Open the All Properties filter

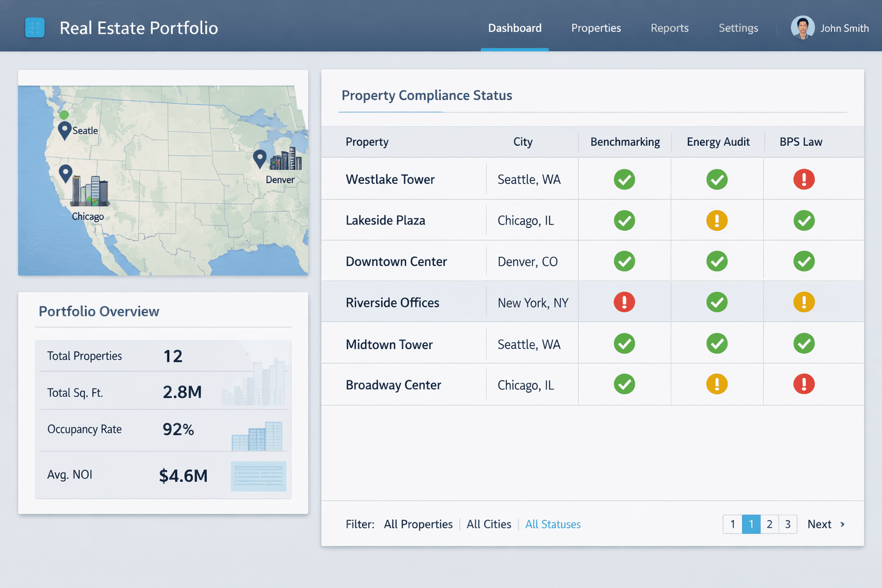[x=418, y=524]
